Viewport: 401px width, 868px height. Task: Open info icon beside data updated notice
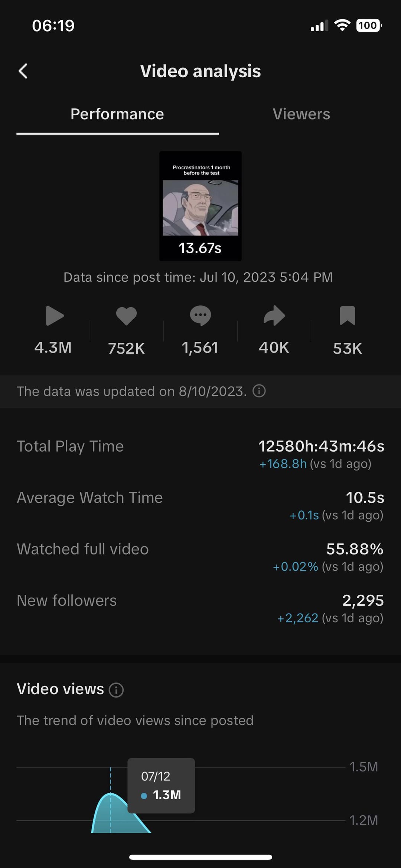[x=259, y=391]
